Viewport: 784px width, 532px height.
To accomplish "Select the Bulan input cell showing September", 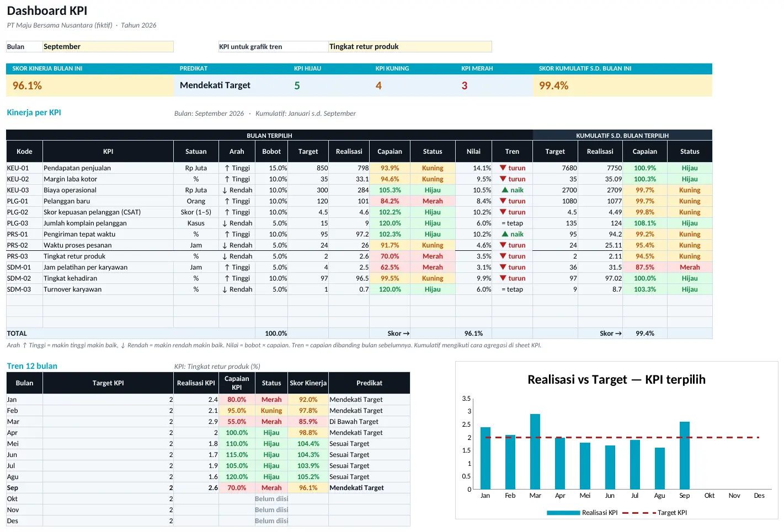I will click(108, 47).
